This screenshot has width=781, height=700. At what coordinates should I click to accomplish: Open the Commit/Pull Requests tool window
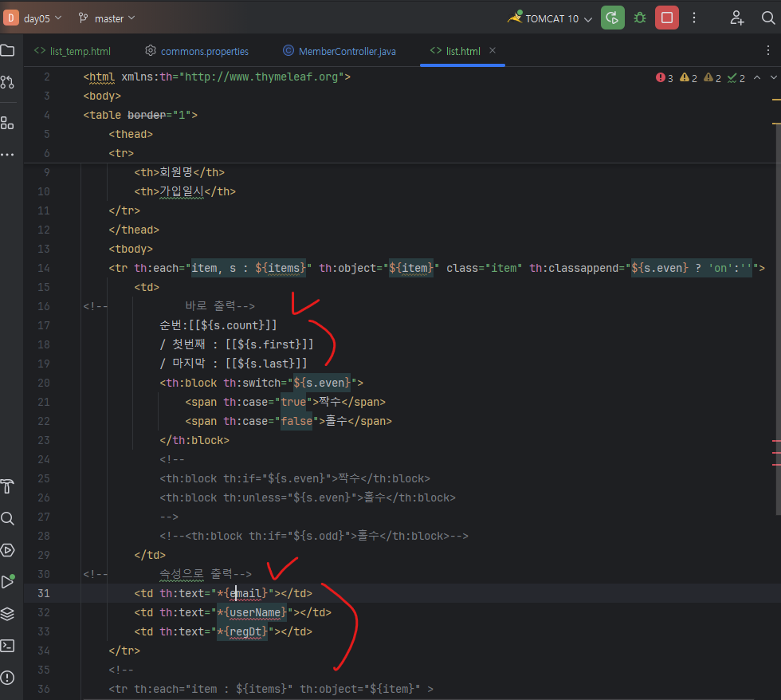pos(7,81)
